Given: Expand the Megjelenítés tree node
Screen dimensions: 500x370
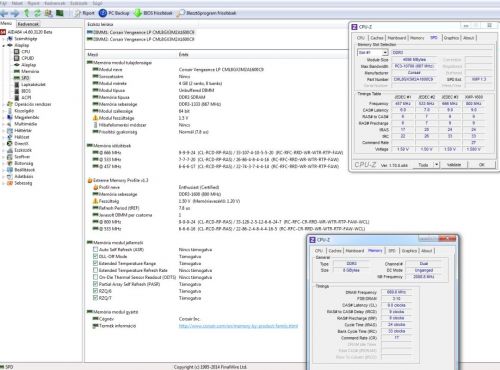Looking at the screenshot, I should click(4, 117).
